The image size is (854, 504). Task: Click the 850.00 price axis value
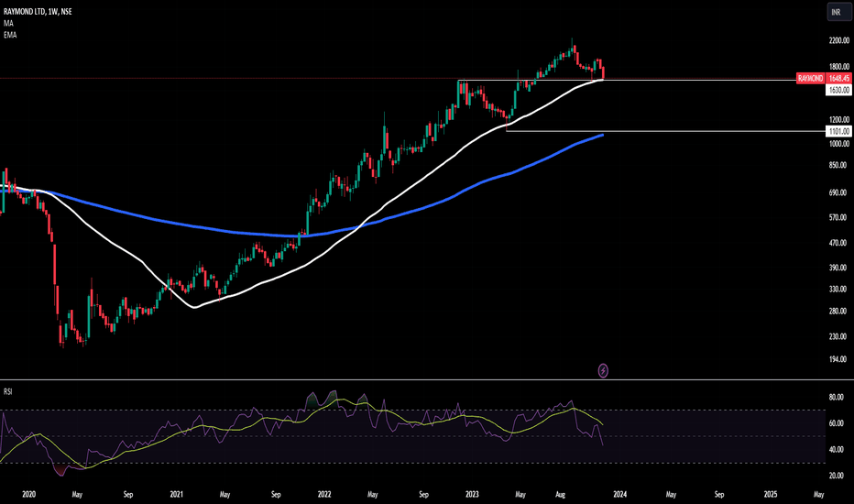point(838,165)
